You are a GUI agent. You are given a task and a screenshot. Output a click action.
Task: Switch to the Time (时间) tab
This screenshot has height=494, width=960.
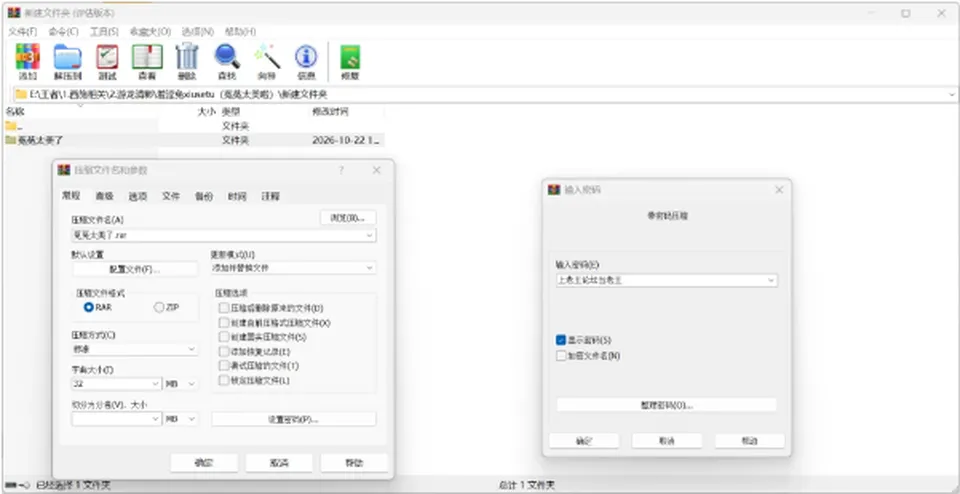pyautogui.click(x=237, y=196)
